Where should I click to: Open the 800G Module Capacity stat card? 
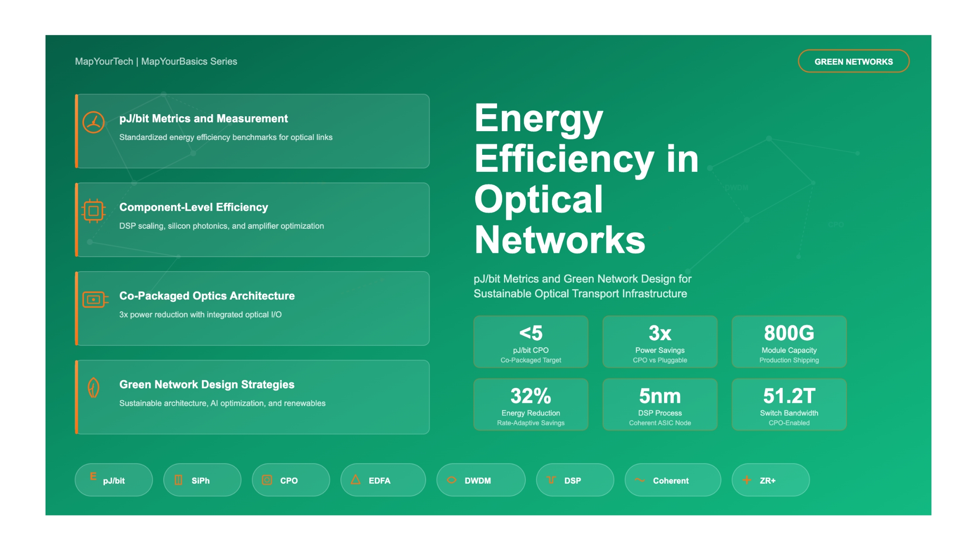tap(789, 342)
